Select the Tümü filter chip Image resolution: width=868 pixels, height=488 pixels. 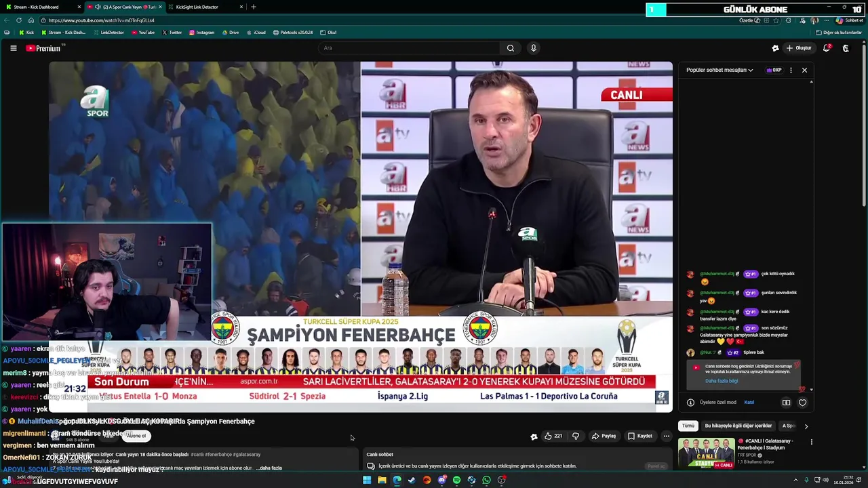[x=688, y=426]
